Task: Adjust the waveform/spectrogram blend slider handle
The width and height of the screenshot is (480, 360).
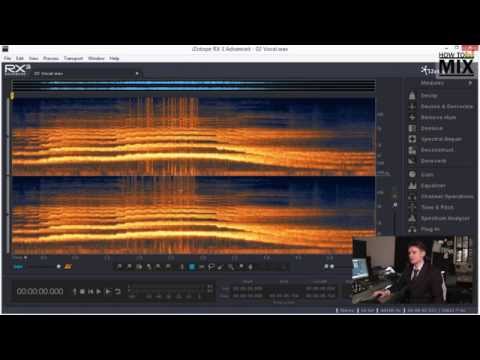Action: [x=59, y=266]
